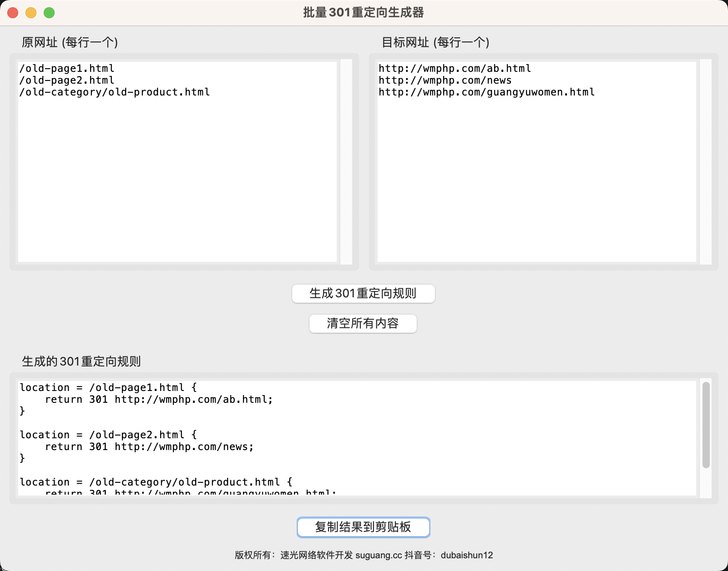This screenshot has height=571, width=728.
Task: Click the 生成的301重定向规则 label
Action: click(81, 361)
